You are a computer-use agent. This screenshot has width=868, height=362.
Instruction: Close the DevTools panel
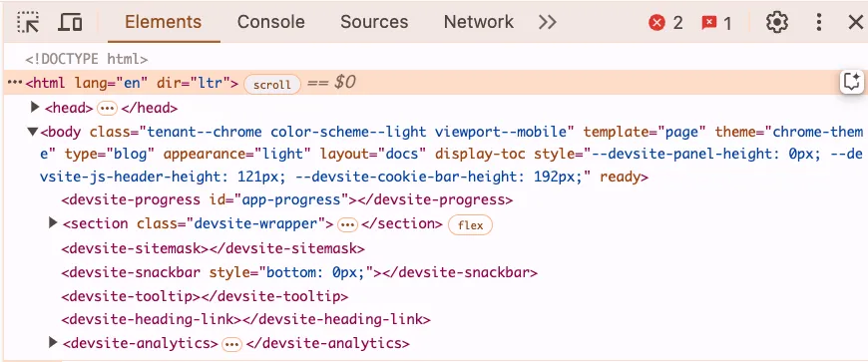click(855, 23)
